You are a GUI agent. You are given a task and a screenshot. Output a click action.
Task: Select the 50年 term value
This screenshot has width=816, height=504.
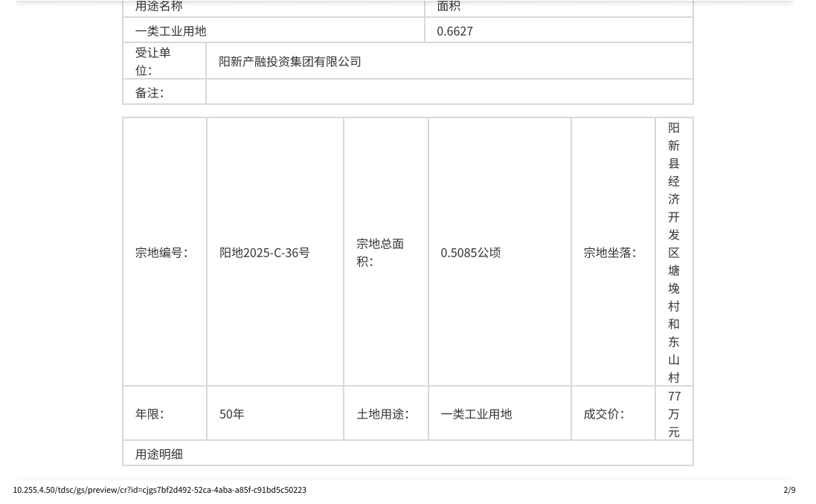point(231,414)
